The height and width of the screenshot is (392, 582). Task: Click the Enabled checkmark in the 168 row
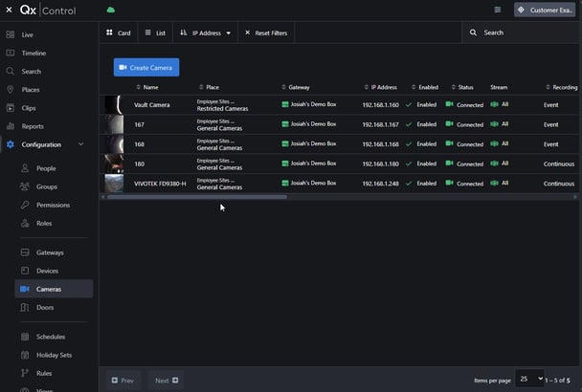coord(409,144)
